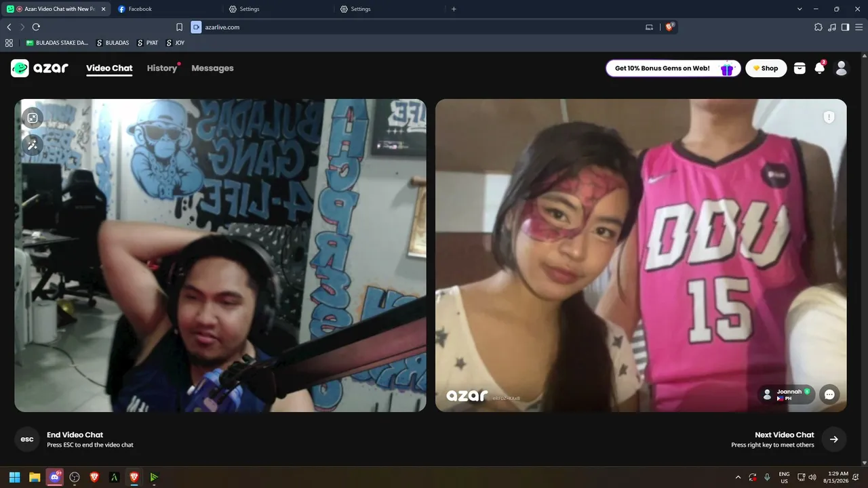Open the inventory box icon in header

point(800,68)
